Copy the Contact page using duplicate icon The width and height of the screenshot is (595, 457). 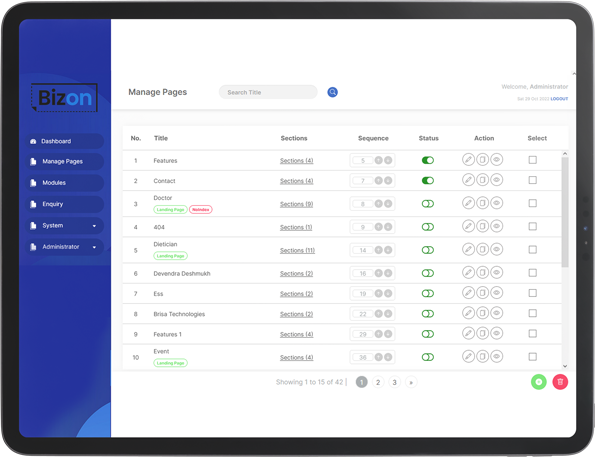[x=482, y=180]
